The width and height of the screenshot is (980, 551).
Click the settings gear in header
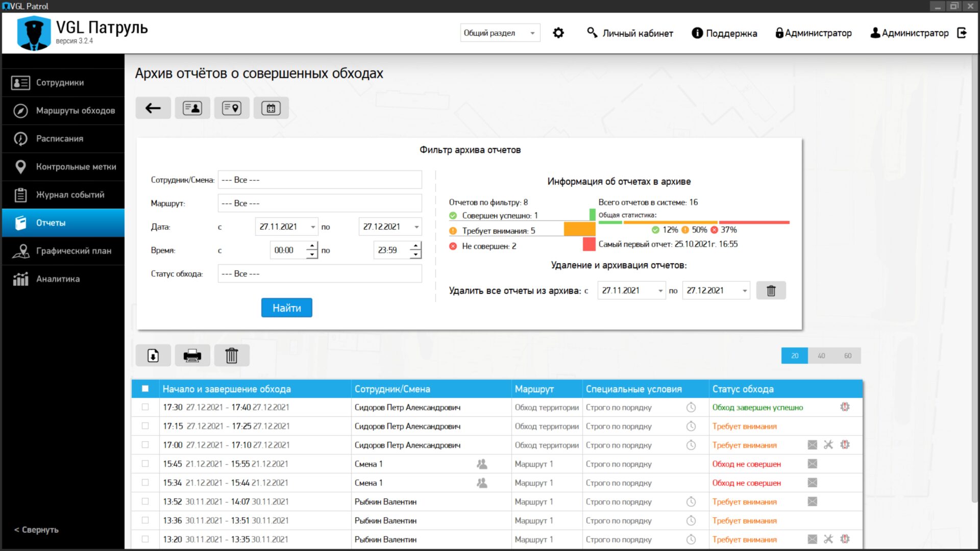[x=558, y=33]
